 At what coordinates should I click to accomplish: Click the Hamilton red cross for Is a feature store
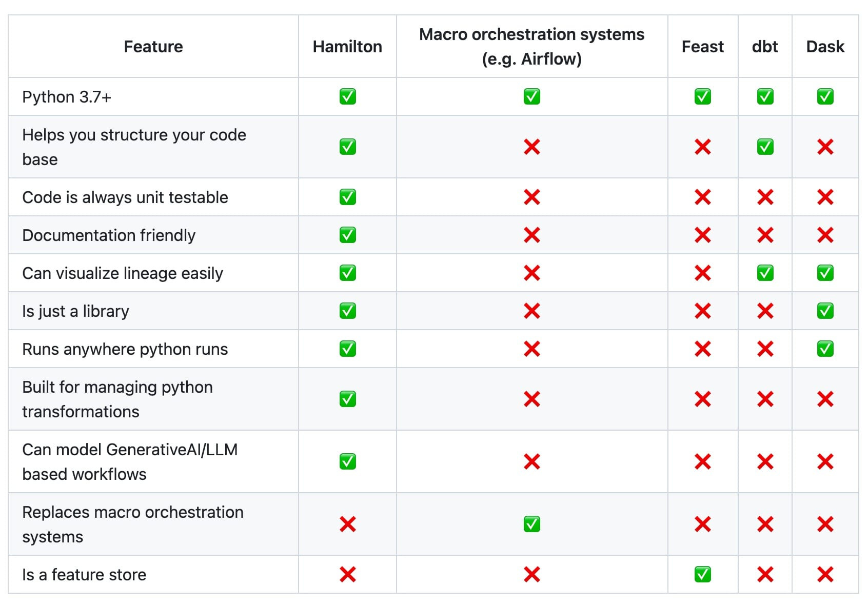point(347,574)
